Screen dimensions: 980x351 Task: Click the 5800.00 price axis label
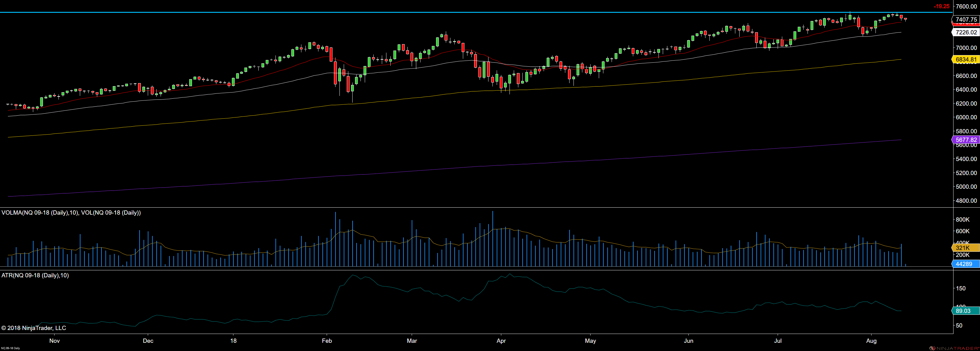[x=966, y=132]
